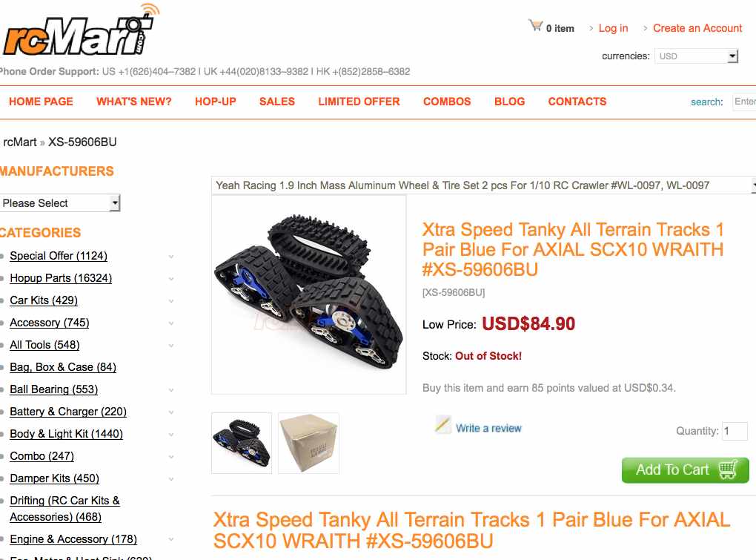Screen dimensions: 756x560
Task: Expand the Special Offer category chevron
Action: point(171,257)
